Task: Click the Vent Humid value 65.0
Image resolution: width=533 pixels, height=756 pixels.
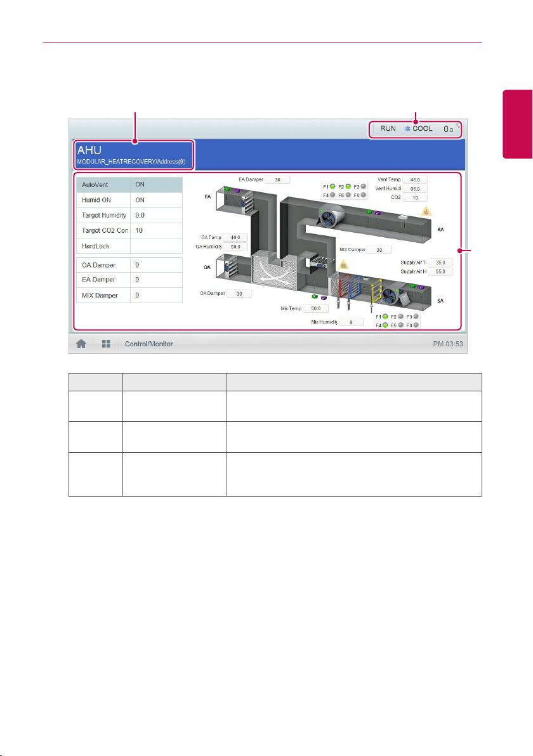Action: pyautogui.click(x=415, y=189)
